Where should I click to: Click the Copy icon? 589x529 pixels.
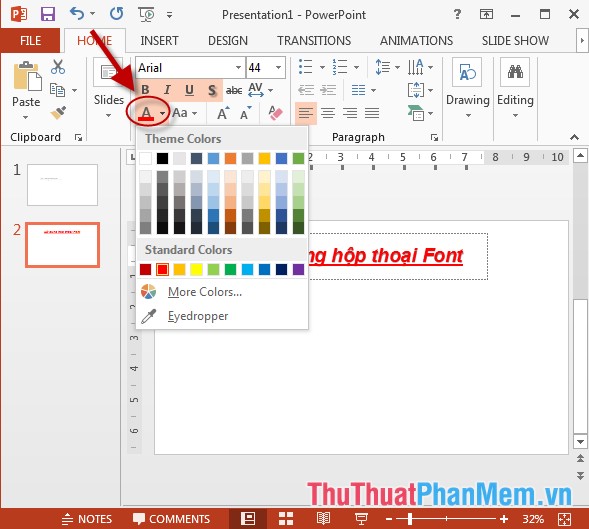point(57,90)
